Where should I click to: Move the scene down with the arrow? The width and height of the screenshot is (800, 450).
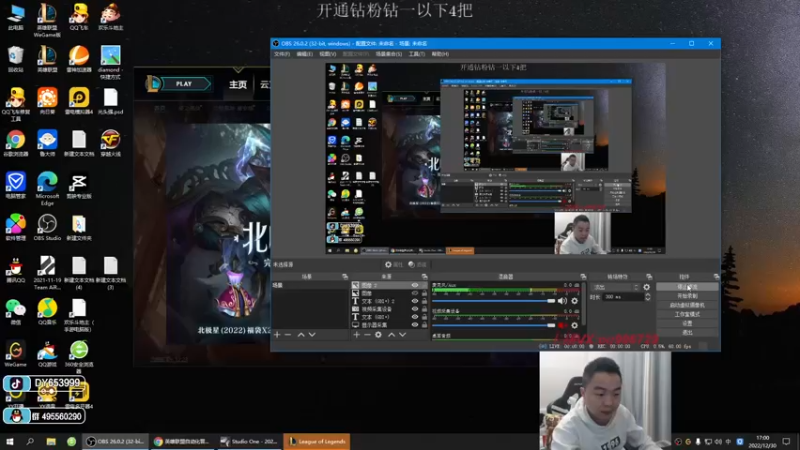(x=312, y=335)
